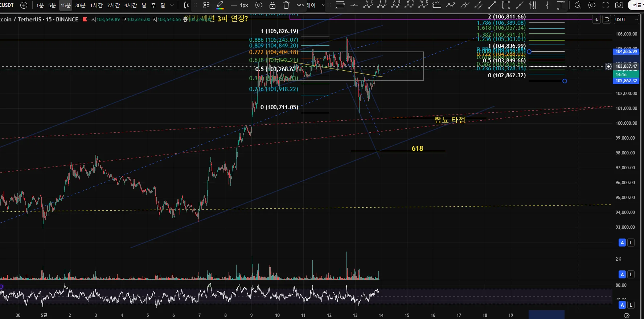Open the candlestick chart type selector
The width and height of the screenshot is (644, 319).
(186, 5)
